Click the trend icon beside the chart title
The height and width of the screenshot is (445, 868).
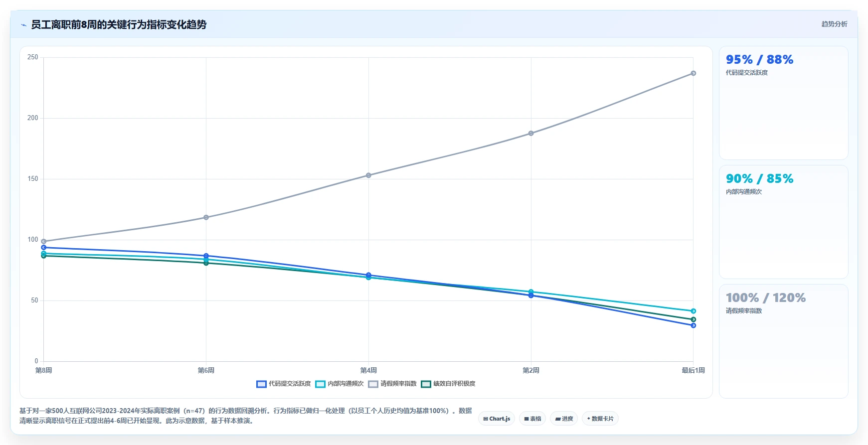pos(23,25)
